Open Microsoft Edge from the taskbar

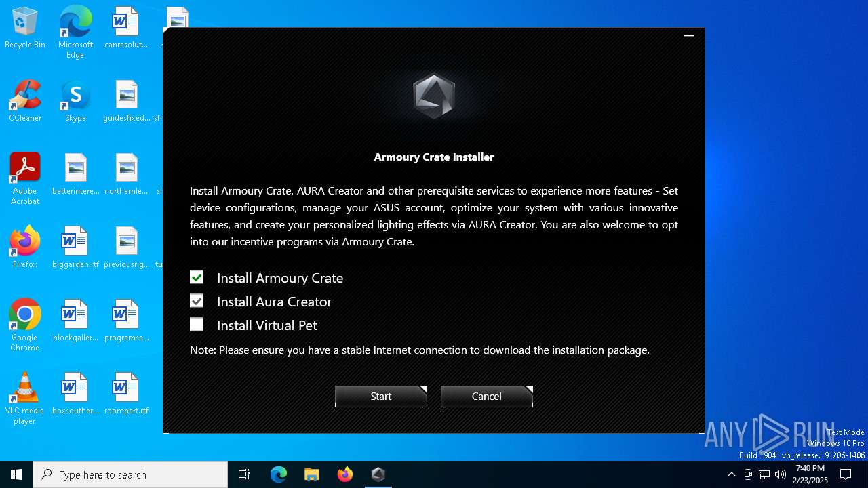pyautogui.click(x=279, y=474)
